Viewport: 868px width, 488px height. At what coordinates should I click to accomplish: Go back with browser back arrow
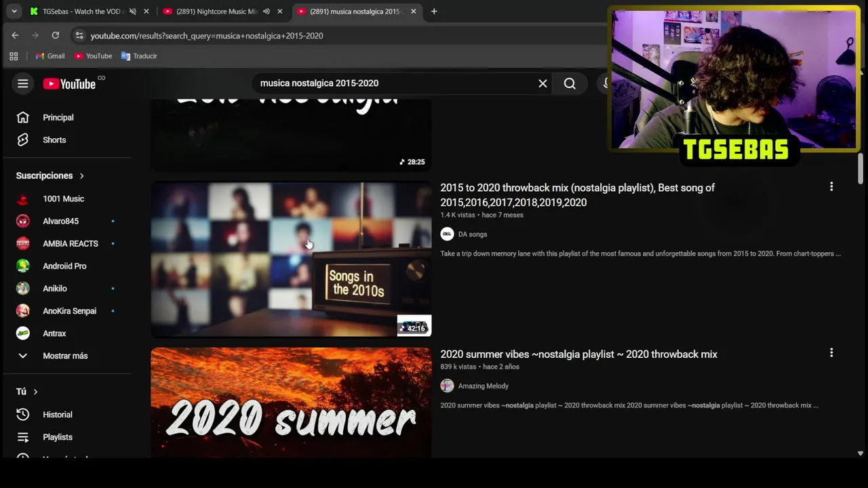pos(15,35)
